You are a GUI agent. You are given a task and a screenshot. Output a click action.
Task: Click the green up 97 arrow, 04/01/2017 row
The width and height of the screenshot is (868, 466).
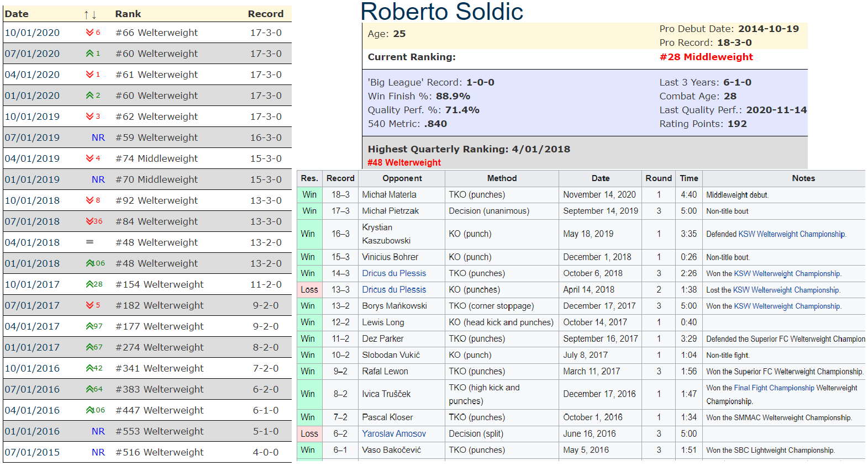point(90,326)
